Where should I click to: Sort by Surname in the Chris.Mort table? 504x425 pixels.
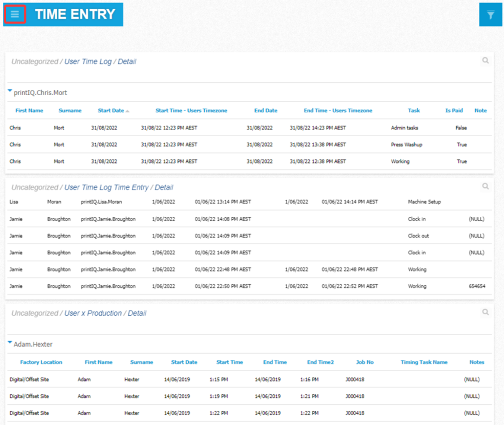coord(70,111)
